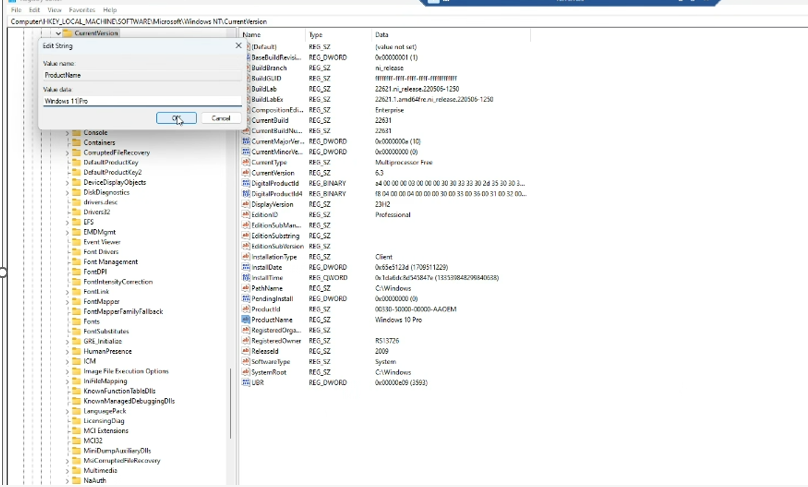Viewport: 808px width, 487px height.
Task: Expand the FontLink key
Action: point(67,292)
